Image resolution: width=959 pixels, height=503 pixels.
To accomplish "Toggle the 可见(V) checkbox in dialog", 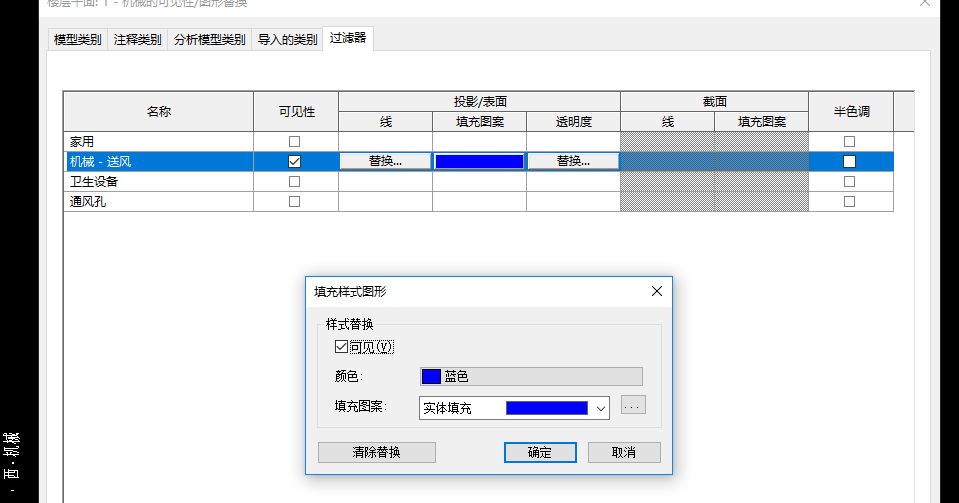I will pos(341,347).
